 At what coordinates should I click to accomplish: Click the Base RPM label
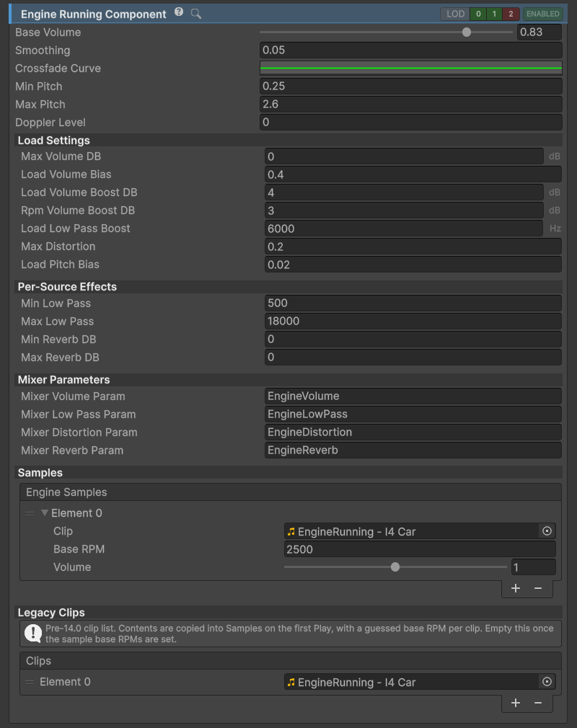[x=79, y=549]
